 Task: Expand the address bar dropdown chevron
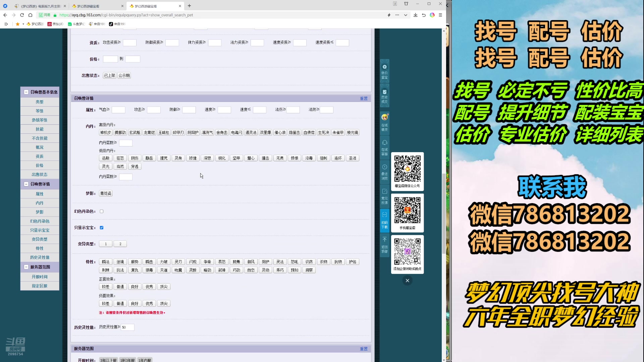click(406, 15)
